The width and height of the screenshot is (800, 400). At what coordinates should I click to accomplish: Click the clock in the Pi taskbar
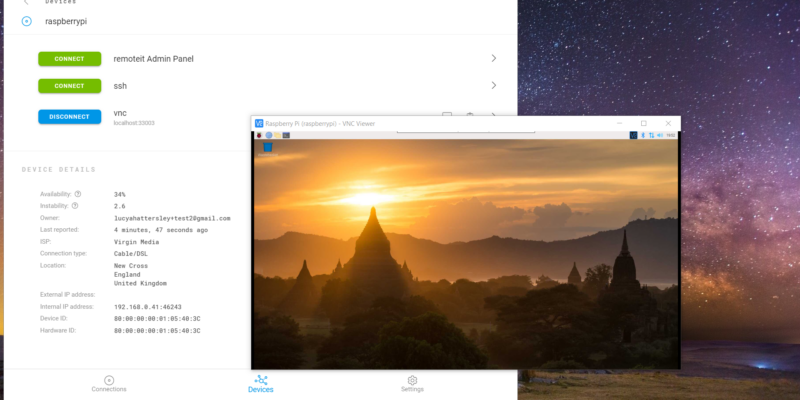coord(671,135)
